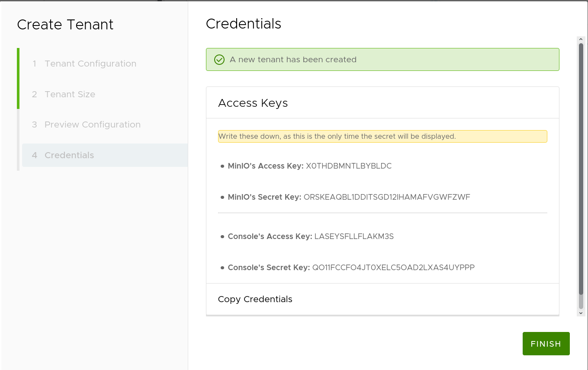
Task: Click the scrollbar down arrow
Action: pyautogui.click(x=581, y=313)
